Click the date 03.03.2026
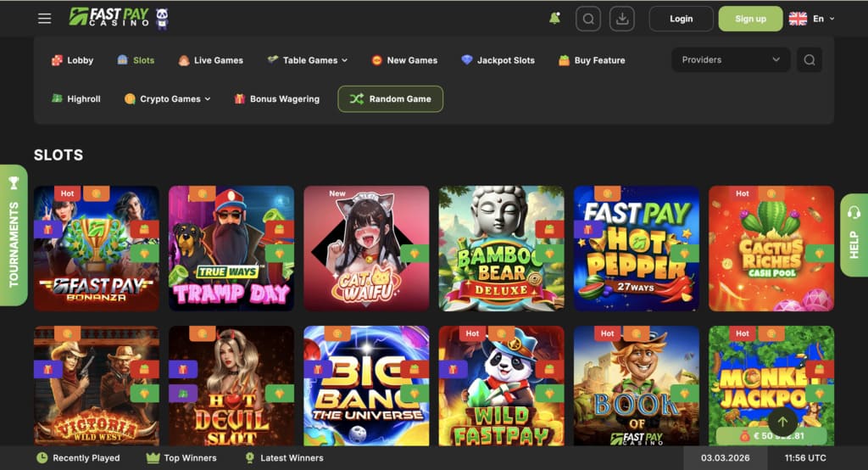This screenshot has height=470, width=868. [x=726, y=458]
